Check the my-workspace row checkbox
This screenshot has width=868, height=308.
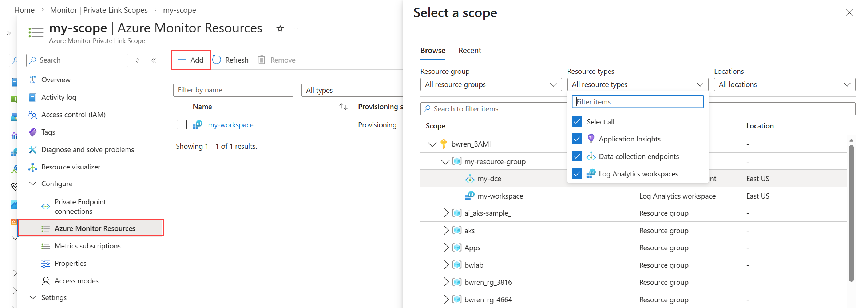[182, 125]
